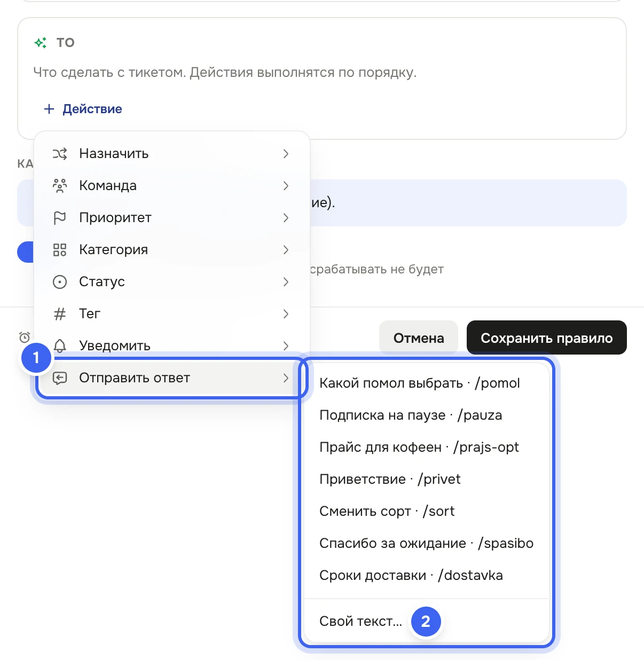Click Сохранить правило button
Screen dimensions: 644x660
point(547,337)
